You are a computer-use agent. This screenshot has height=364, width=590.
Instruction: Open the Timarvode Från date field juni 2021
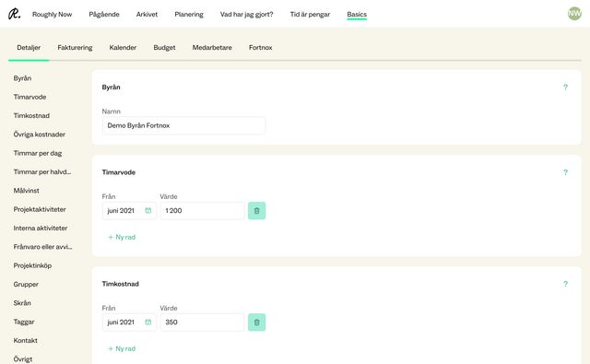pos(129,211)
